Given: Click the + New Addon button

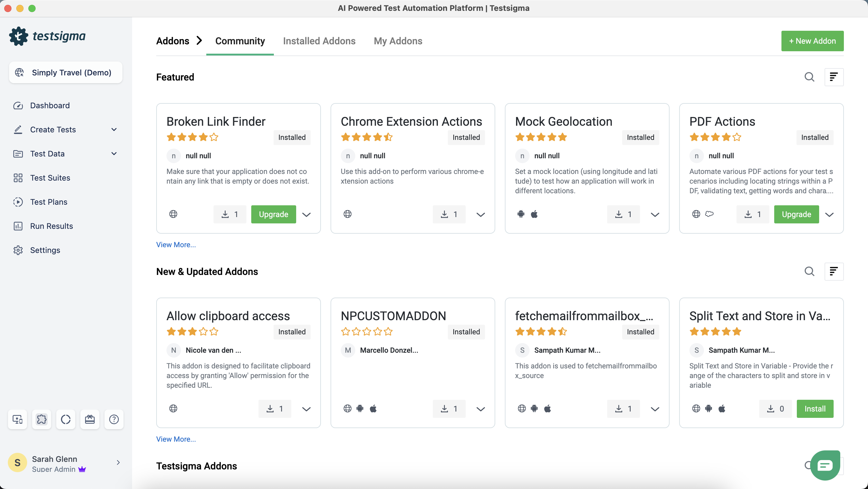Looking at the screenshot, I should click(x=812, y=41).
